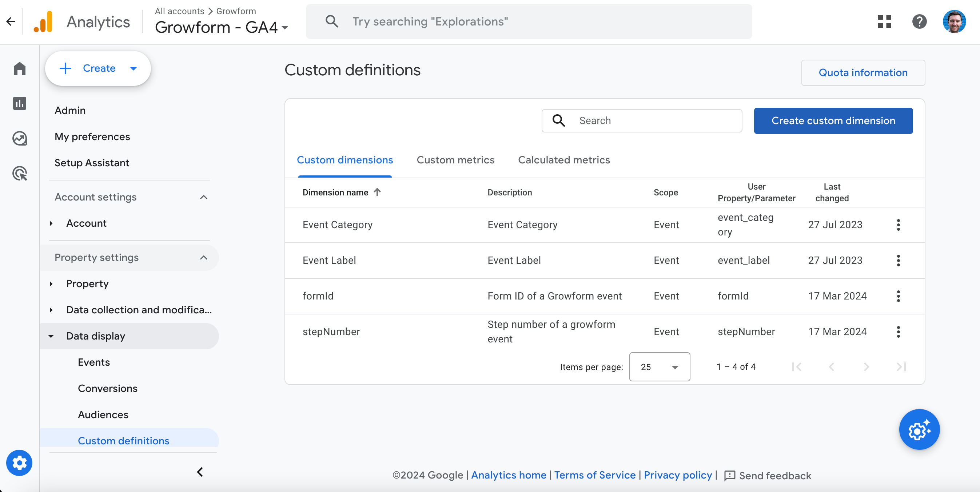This screenshot has width=980, height=492.
Task: Open Conversions under Data display
Action: click(108, 389)
